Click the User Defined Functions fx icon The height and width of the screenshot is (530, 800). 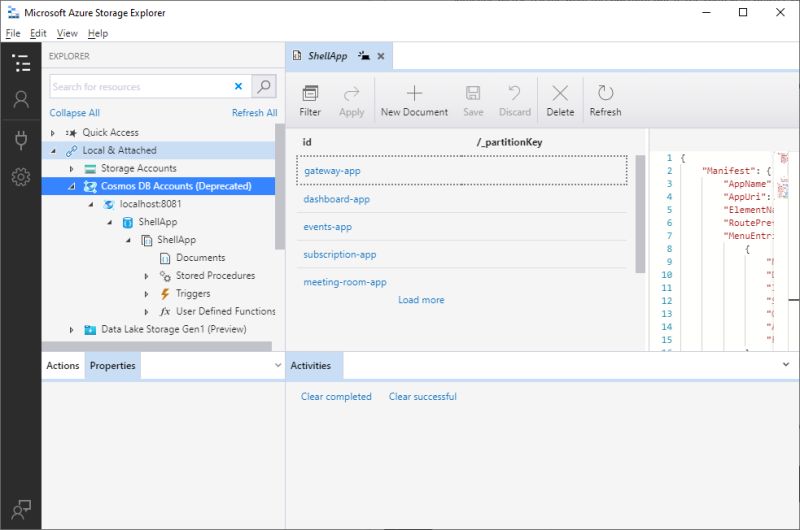pyautogui.click(x=165, y=312)
